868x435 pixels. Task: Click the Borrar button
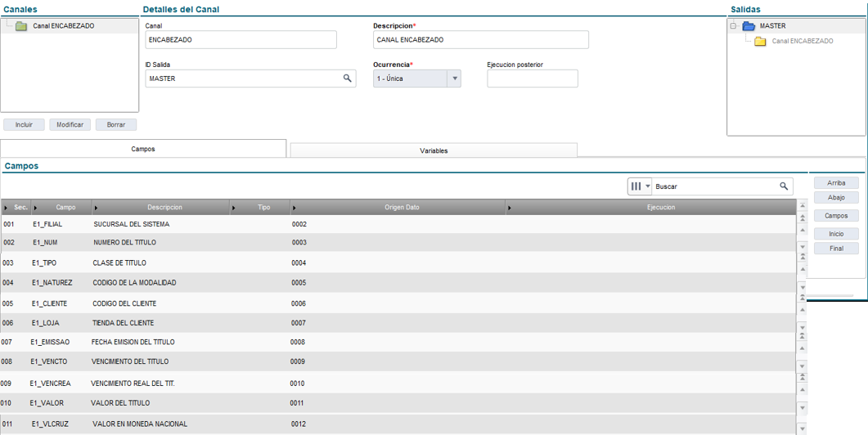coord(115,124)
